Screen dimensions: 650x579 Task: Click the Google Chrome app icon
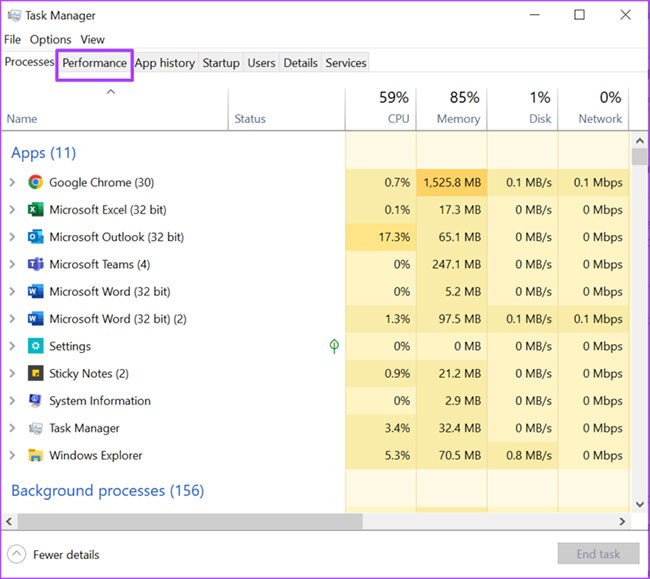pyautogui.click(x=35, y=182)
